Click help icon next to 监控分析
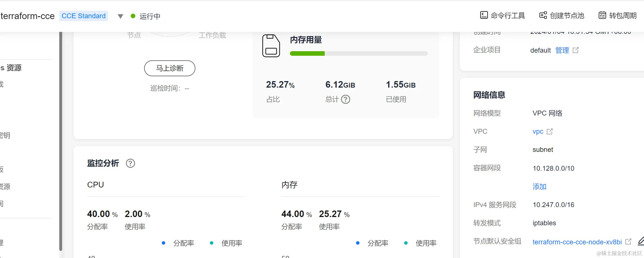Viewport: 644px width, 258px height. point(130,163)
